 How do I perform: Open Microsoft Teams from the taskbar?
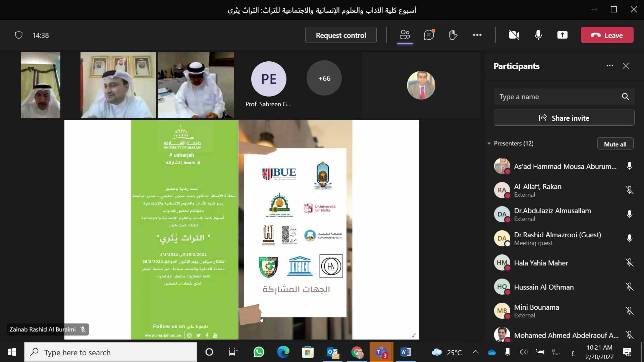tap(382, 352)
